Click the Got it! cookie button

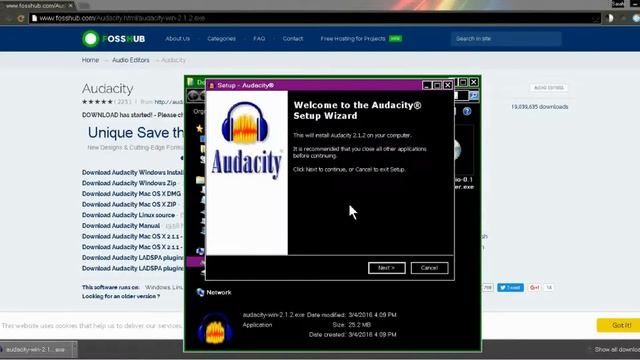click(619, 325)
